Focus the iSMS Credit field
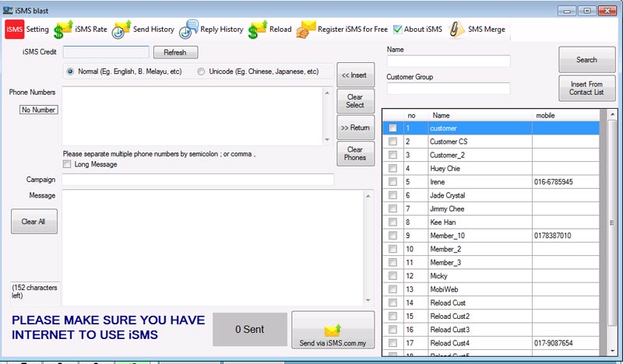Viewport: 623px width, 364px height. (x=106, y=52)
